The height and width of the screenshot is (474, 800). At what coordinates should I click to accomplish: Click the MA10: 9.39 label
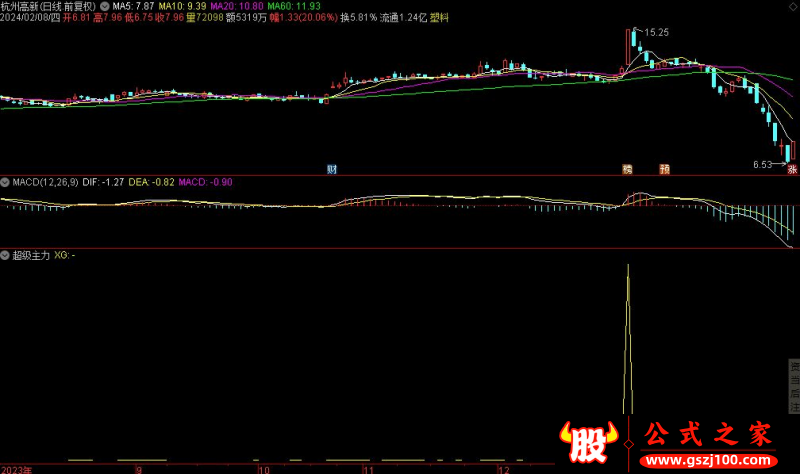182,7
